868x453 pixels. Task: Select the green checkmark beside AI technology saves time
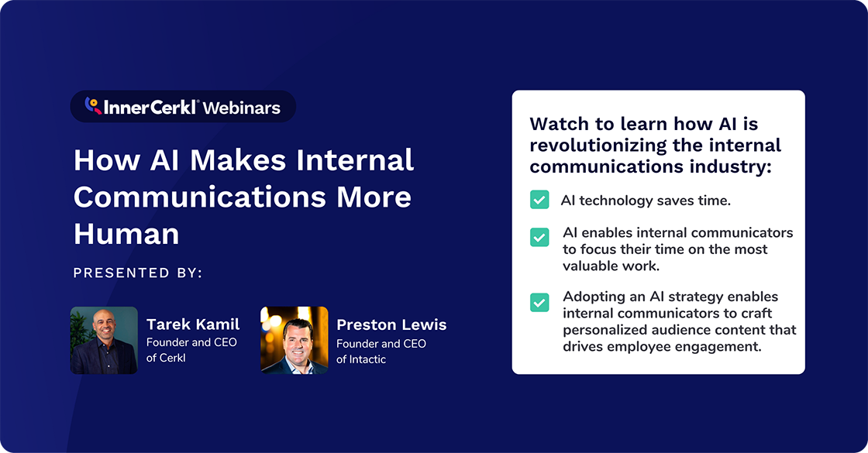pyautogui.click(x=539, y=199)
